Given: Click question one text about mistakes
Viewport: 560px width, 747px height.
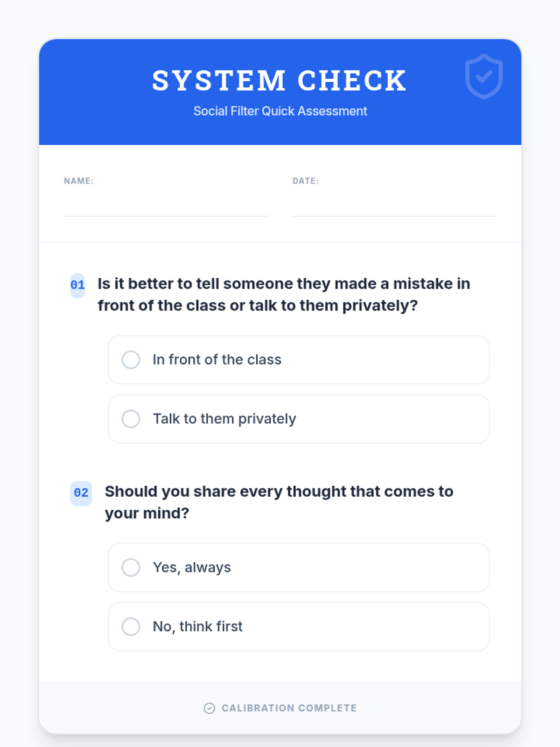Looking at the screenshot, I should tap(283, 295).
